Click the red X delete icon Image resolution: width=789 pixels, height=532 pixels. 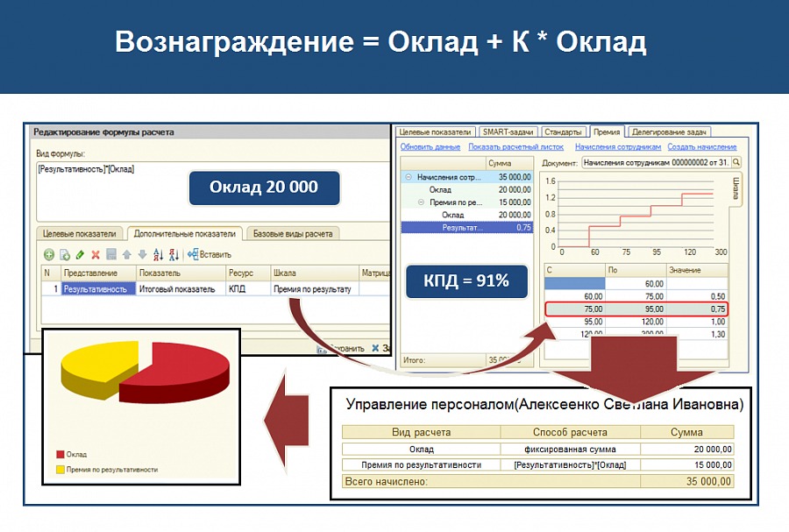pos(96,255)
